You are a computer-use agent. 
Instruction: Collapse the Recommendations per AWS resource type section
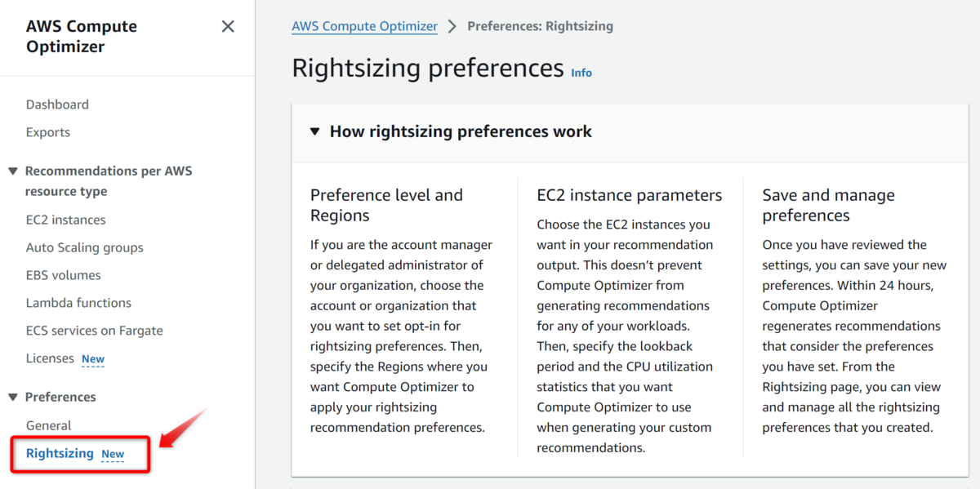click(x=14, y=171)
